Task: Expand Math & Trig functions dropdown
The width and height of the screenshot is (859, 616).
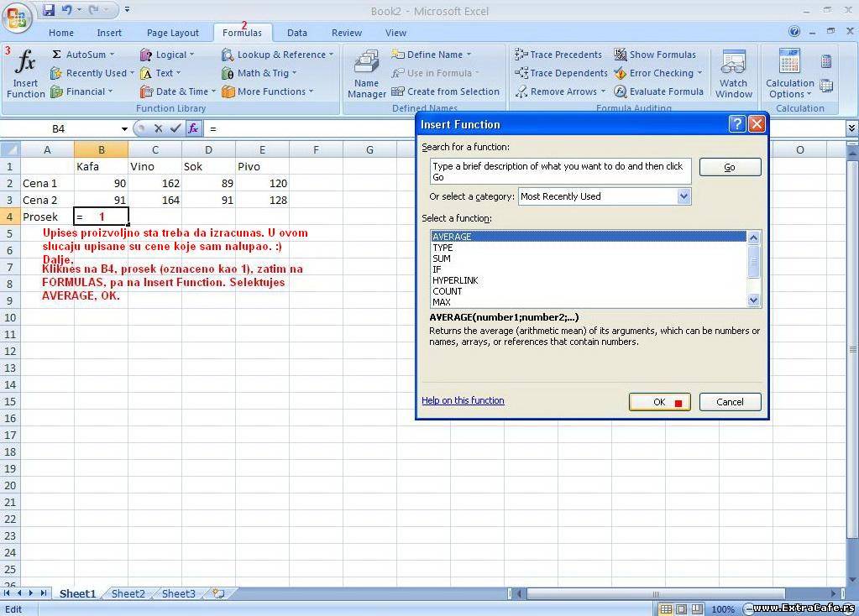Action: [x=294, y=73]
